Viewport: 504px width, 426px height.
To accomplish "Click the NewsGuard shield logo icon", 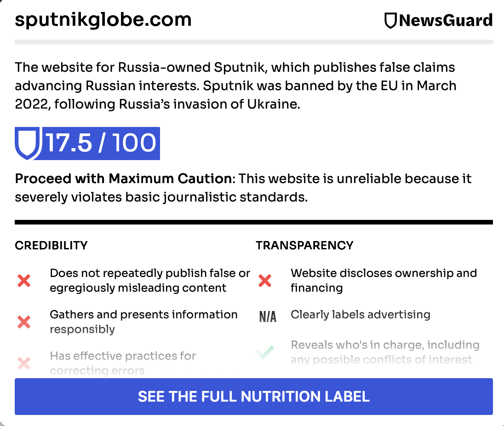I will click(390, 21).
